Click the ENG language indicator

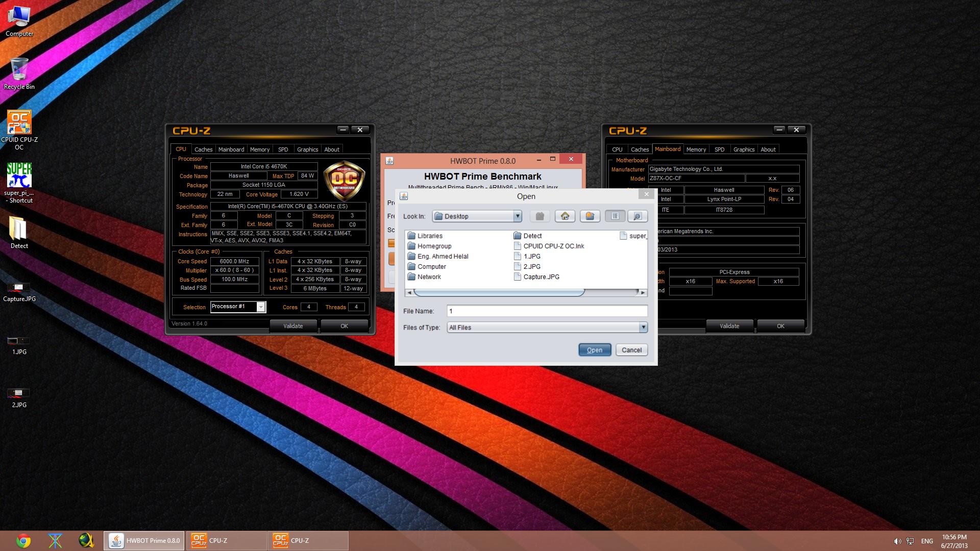click(927, 541)
